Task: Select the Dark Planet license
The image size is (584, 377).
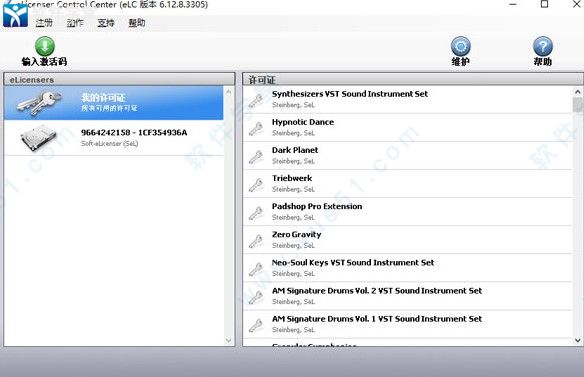Action: pyautogui.click(x=407, y=156)
